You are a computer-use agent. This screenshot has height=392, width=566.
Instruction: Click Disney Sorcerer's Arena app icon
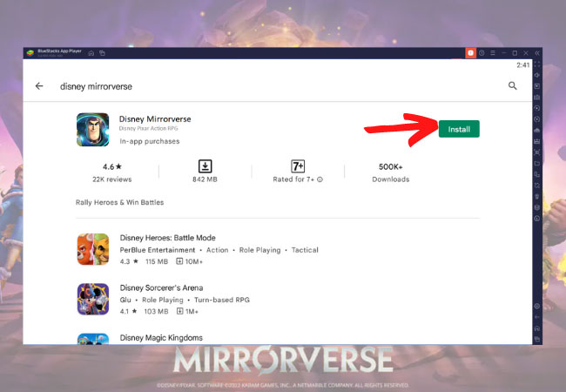coord(92,299)
